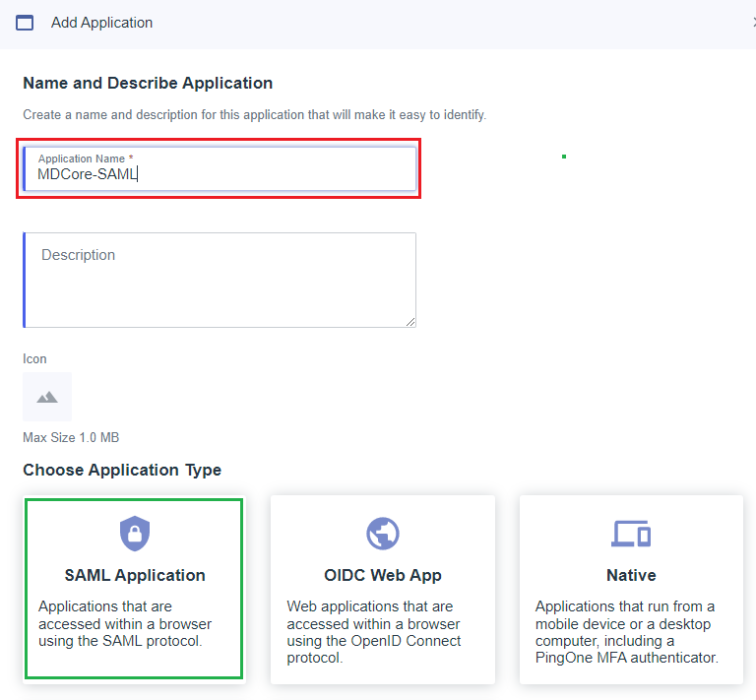Screen dimensions: 756x700
Task: Click the Choose Application Type heading
Action: tap(122, 470)
